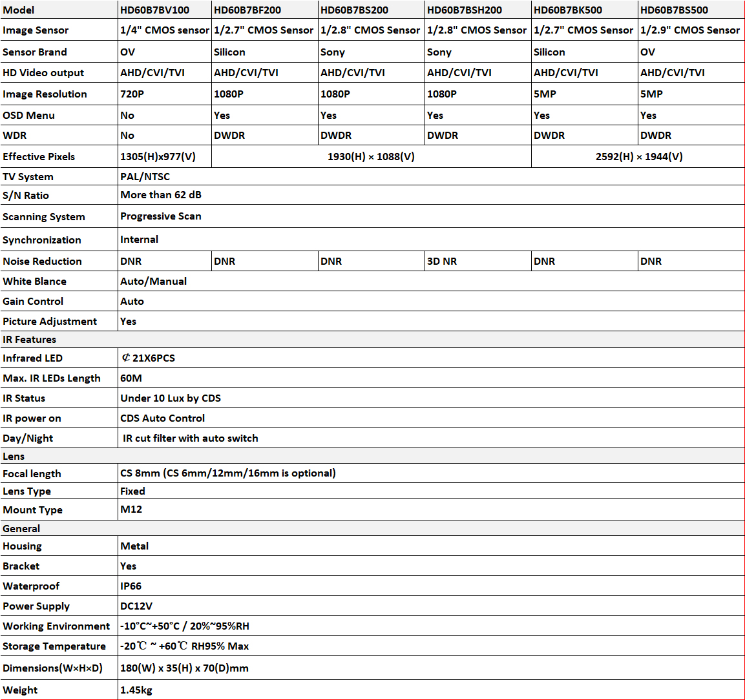This screenshot has height=700, width=745.
Task: Click the 1/2.9" CMOS Sensor cell
Action: click(x=690, y=30)
